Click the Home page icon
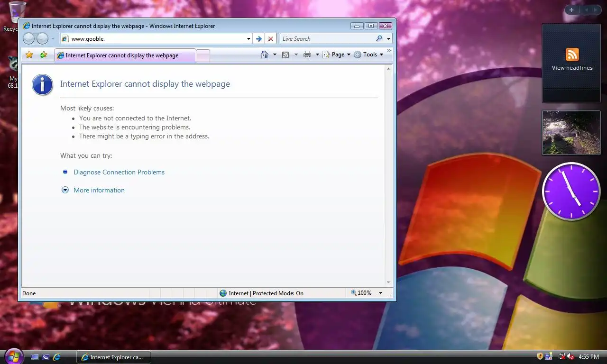The height and width of the screenshot is (364, 607). coord(265,55)
